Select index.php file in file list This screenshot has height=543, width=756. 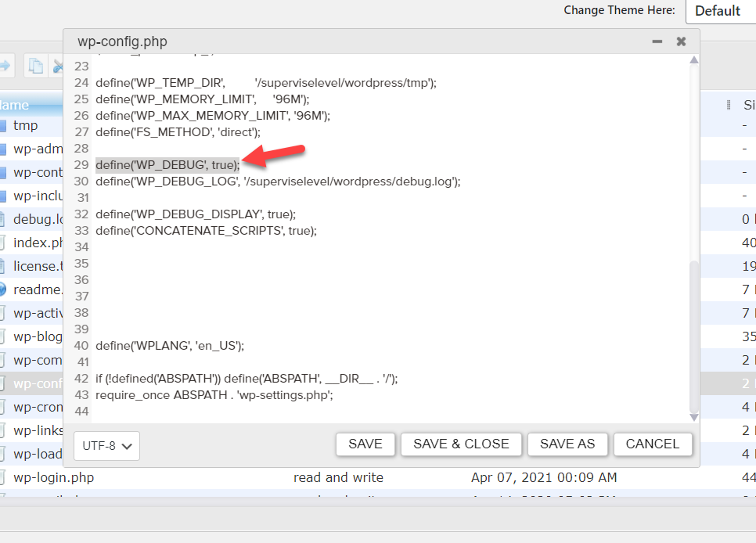[x=31, y=243]
